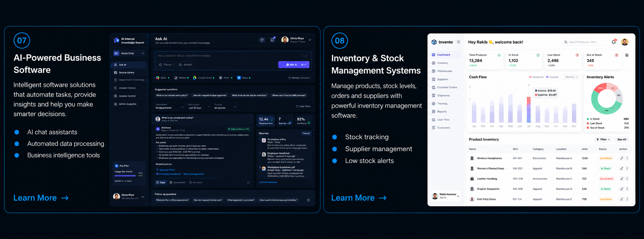Click the edit icon for Wireless Headphones row

tap(622, 158)
